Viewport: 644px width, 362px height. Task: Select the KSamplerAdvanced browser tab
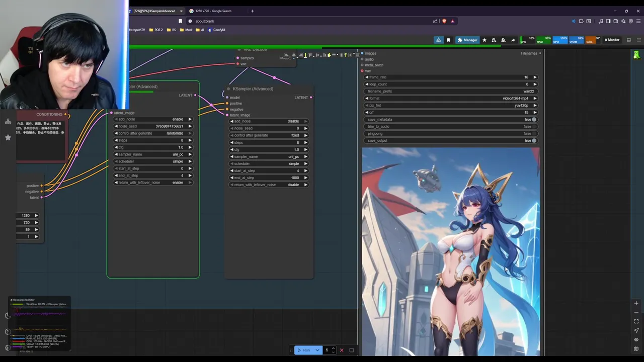tap(154, 11)
